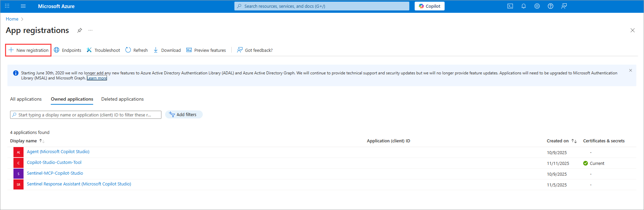Open Sentinel Response Assistant app
The image size is (644, 210).
[79, 184]
